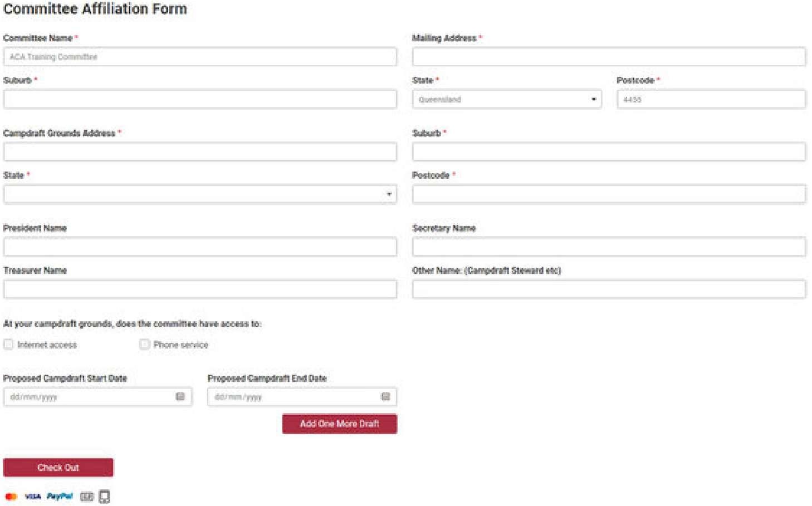Click the payment terminal icon
The image size is (812, 506).
click(104, 496)
